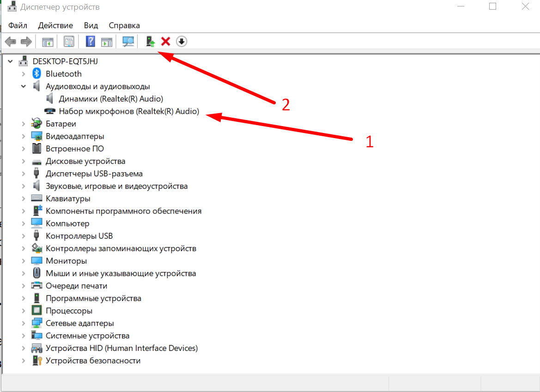Click the Встроенное ПО firmware chip icon
This screenshot has width=540, height=392.
(36, 149)
